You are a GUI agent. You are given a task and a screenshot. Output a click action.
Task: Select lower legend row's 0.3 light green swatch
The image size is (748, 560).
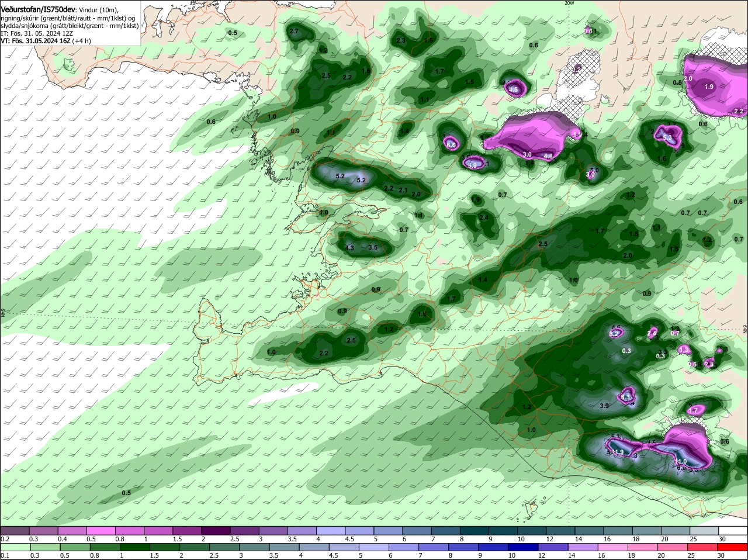(x=44, y=547)
